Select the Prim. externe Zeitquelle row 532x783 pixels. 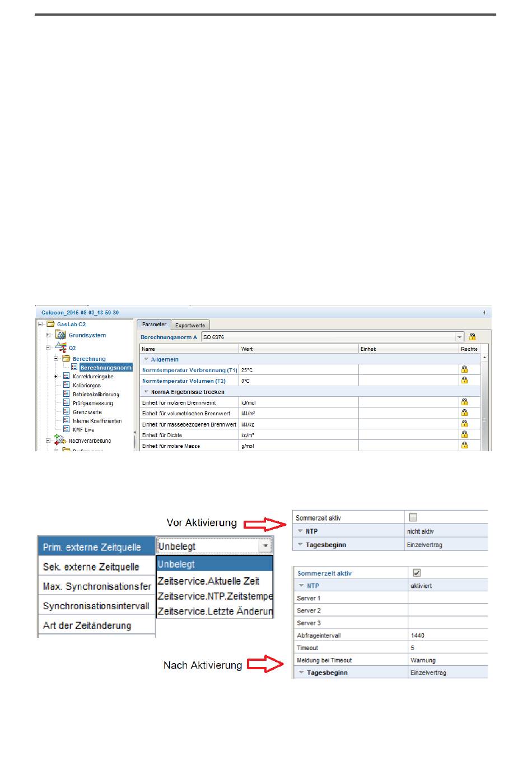[x=96, y=547]
